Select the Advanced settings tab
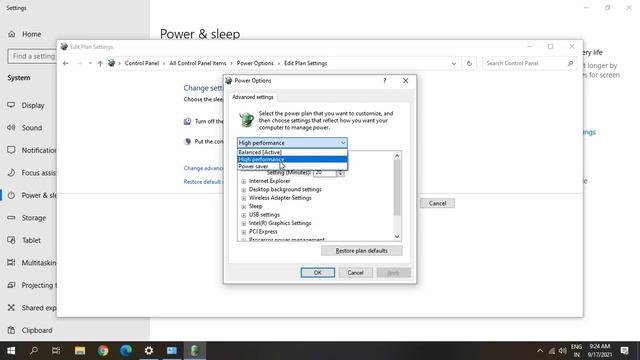Screen dimensions: 640x360 coord(253,97)
